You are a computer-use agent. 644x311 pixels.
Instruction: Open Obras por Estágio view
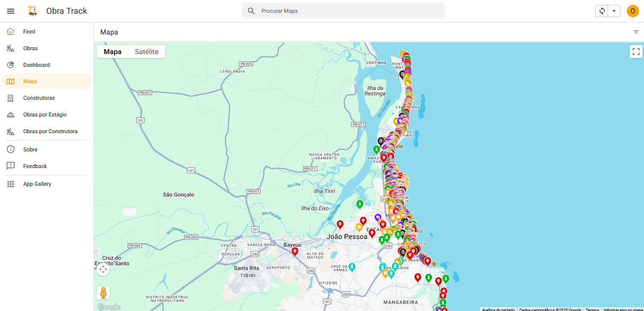click(x=45, y=114)
